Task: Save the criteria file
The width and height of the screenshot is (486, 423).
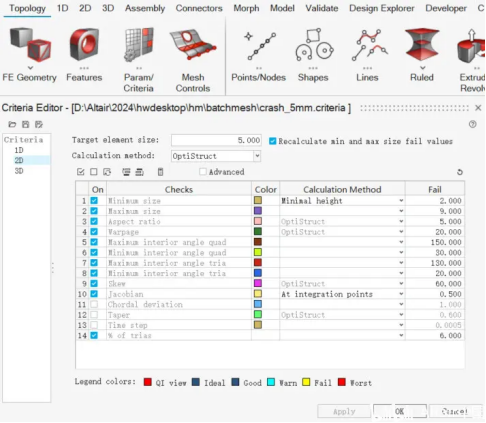Action: pos(26,125)
